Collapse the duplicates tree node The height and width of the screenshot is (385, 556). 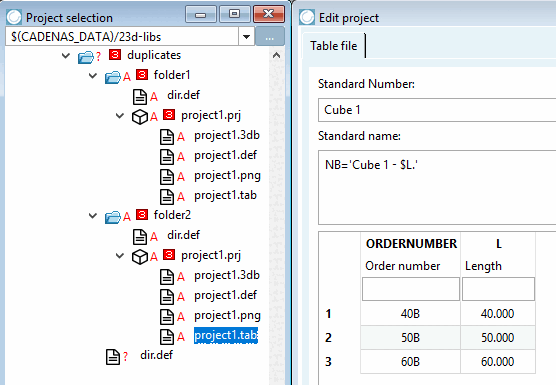click(66, 55)
